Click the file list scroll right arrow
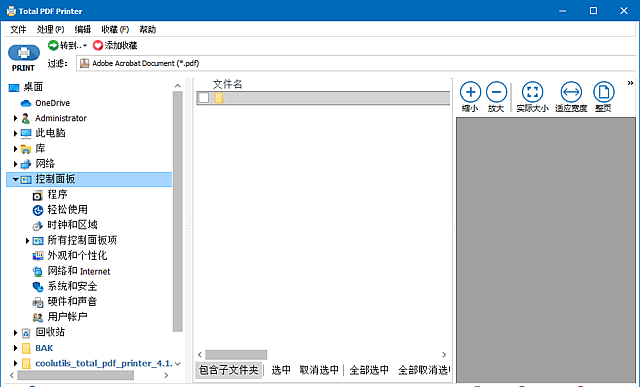 point(444,354)
